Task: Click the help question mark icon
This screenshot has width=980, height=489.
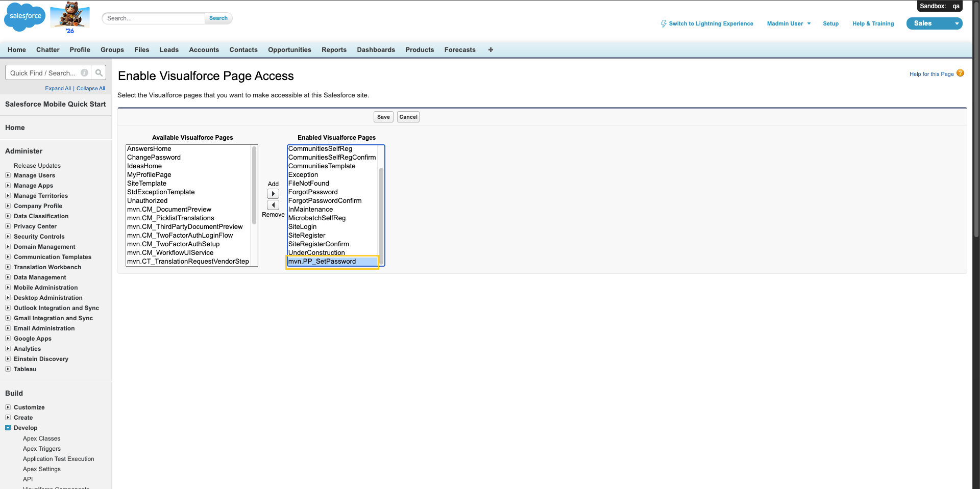Action: point(960,73)
